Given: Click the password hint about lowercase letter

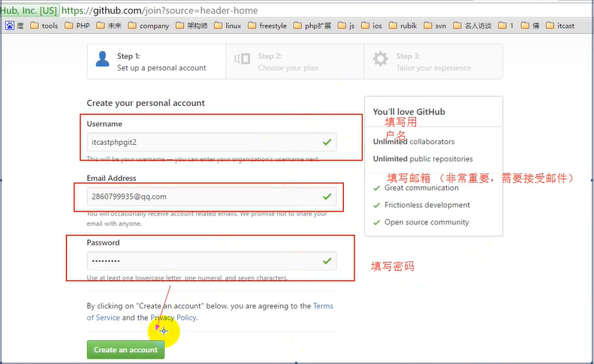Looking at the screenshot, I should (187, 278).
